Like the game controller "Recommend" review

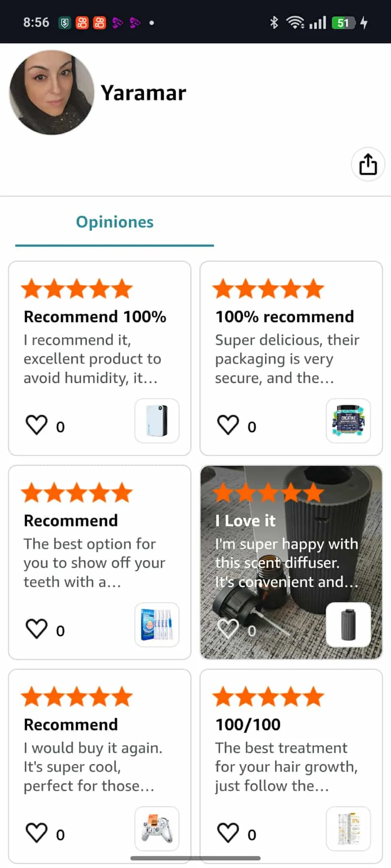click(x=37, y=833)
